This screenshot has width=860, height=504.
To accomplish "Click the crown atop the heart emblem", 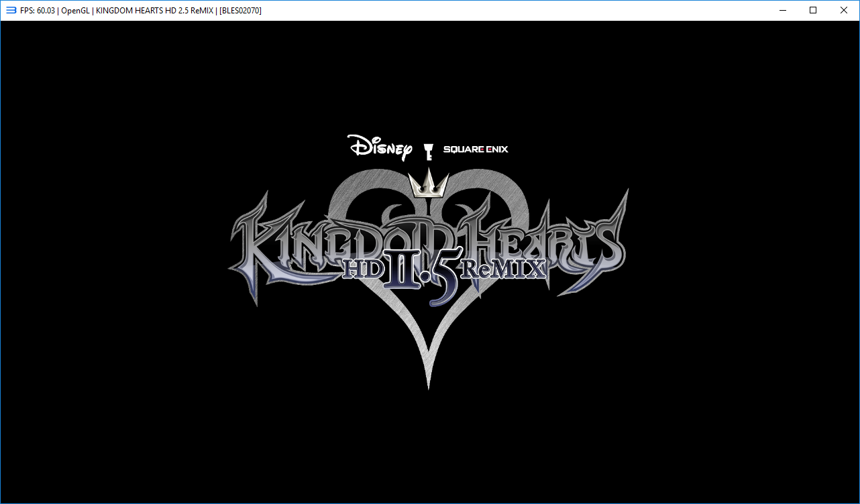I will (x=428, y=183).
